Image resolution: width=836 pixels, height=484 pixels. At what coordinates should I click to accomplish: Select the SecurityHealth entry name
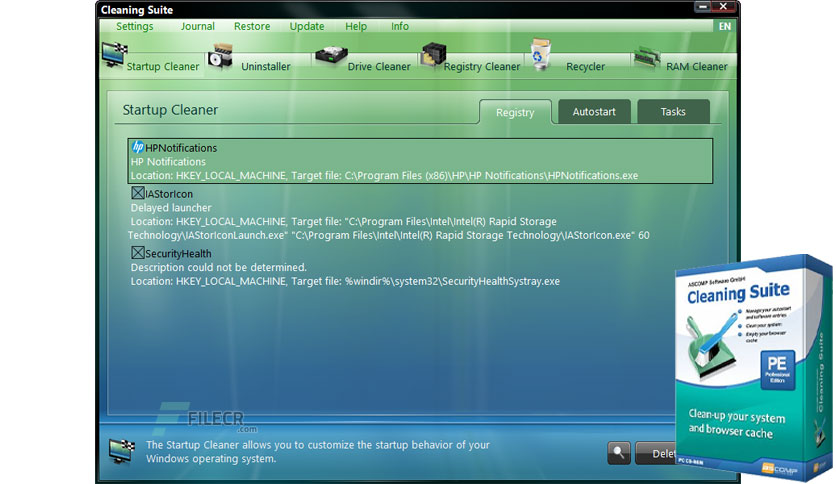[x=178, y=254]
